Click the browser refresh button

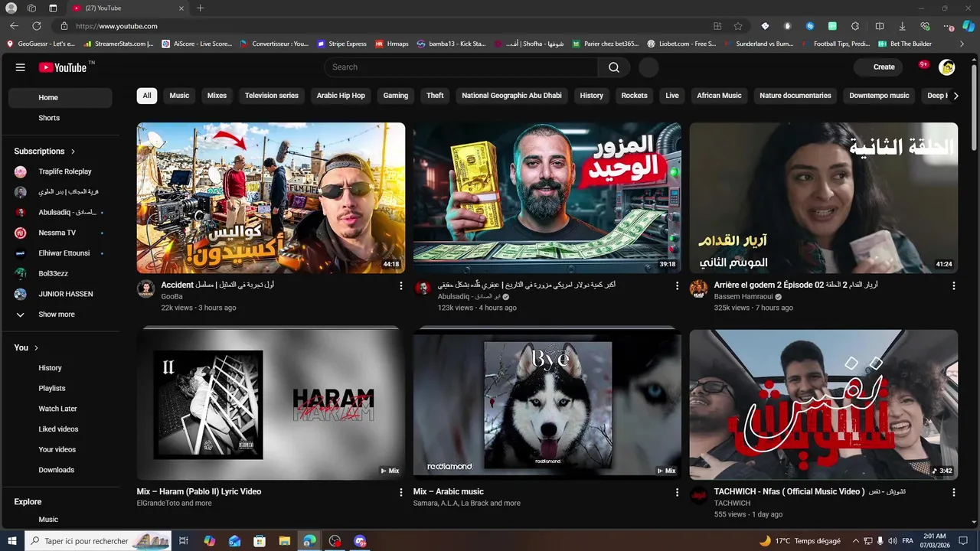point(36,26)
